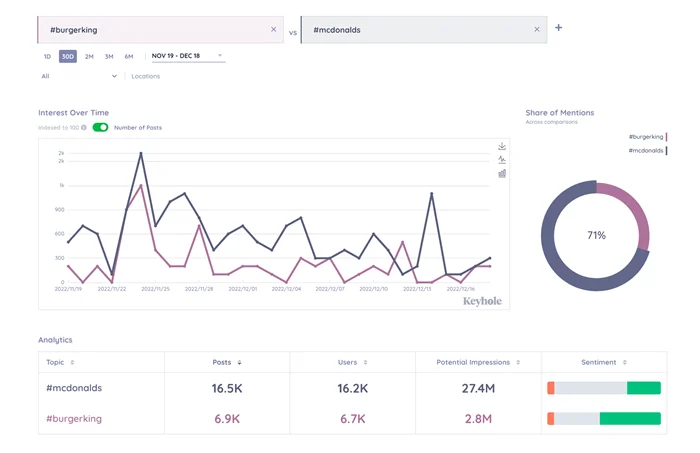700x453 pixels.
Task: Click the #mcdonalds sentiment bar
Action: [x=604, y=388]
